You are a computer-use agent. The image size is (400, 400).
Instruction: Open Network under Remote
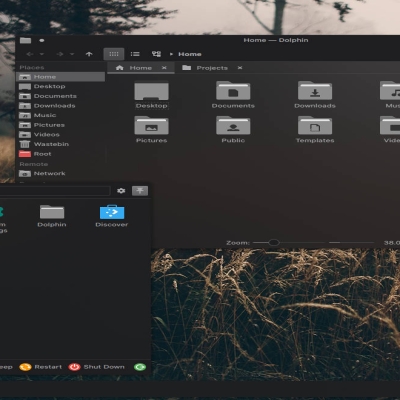(x=61, y=174)
